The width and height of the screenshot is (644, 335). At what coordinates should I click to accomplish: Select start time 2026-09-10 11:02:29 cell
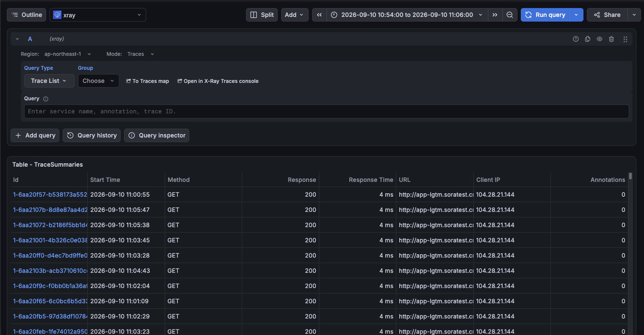(126, 316)
